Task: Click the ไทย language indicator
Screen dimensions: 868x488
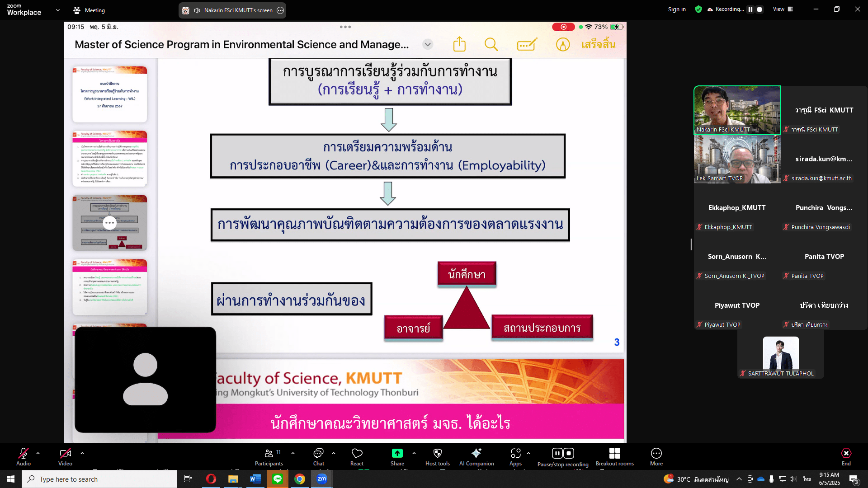Action: [807, 479]
